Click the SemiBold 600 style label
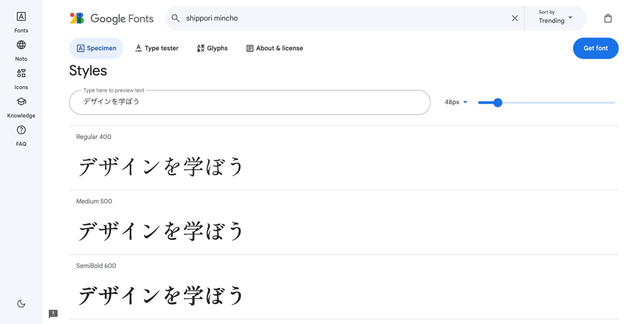 click(x=96, y=266)
